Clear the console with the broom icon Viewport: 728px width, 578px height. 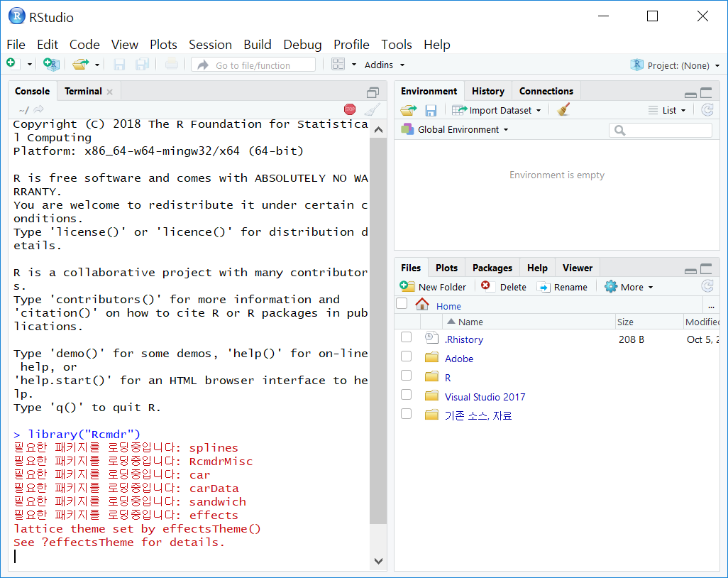point(373,109)
